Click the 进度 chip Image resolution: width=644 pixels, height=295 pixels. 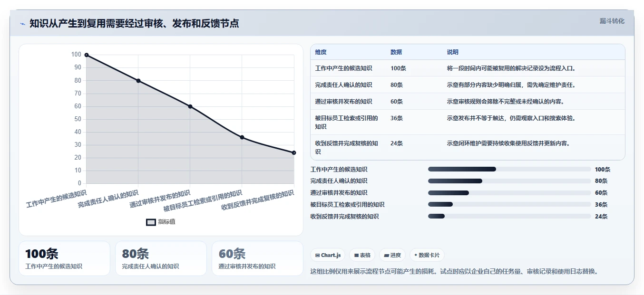392,255
